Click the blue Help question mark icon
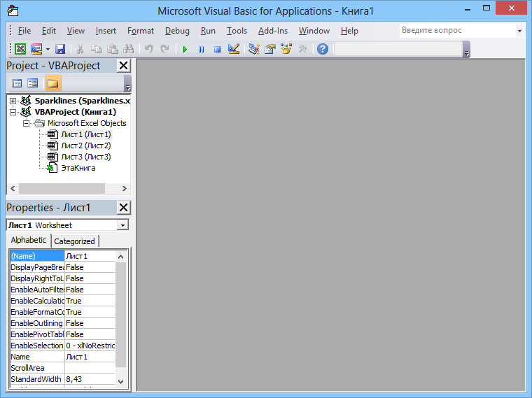 (x=323, y=49)
